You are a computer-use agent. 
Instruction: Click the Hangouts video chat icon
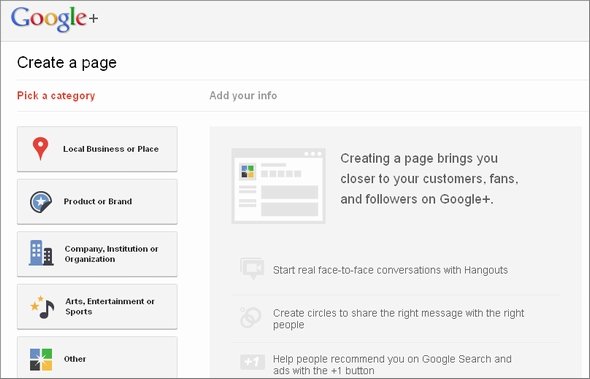(x=252, y=268)
